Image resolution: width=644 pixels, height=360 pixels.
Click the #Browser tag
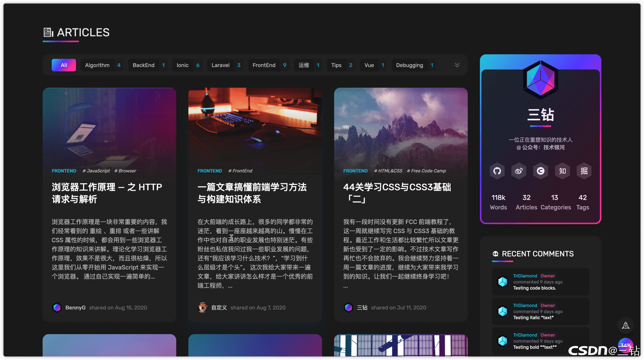pyautogui.click(x=125, y=171)
